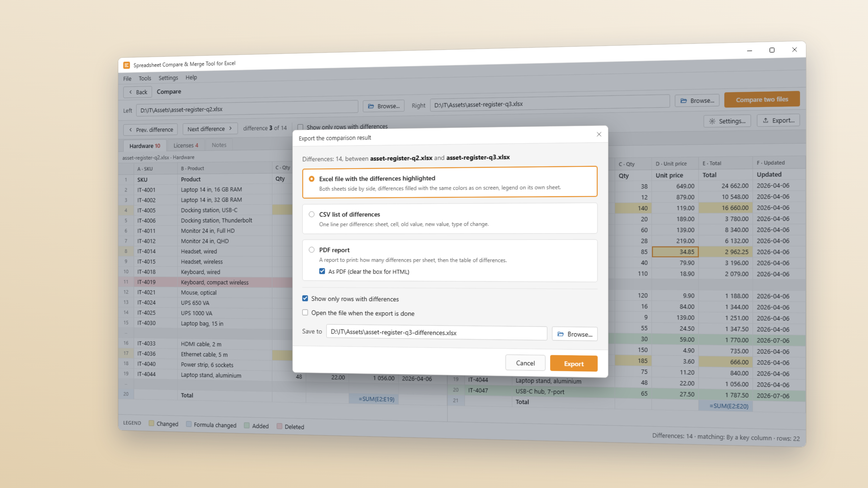
Task: Open the toolbar Settings... gear button
Action: 727,121
